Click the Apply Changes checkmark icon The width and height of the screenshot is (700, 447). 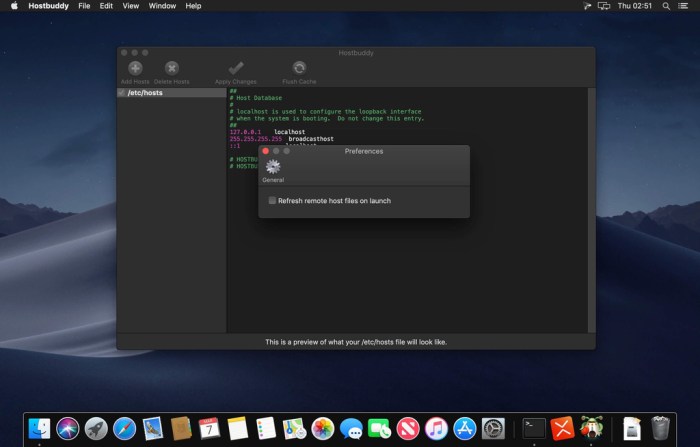236,68
